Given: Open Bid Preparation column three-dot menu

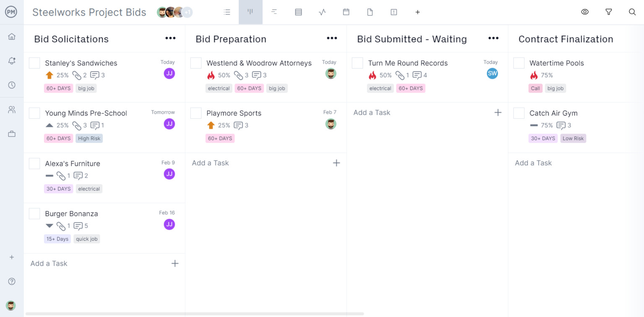Looking at the screenshot, I should tap(332, 39).
